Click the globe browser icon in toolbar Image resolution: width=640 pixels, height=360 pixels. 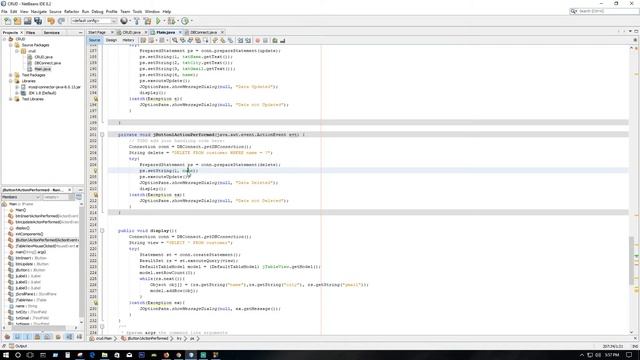[124, 21]
